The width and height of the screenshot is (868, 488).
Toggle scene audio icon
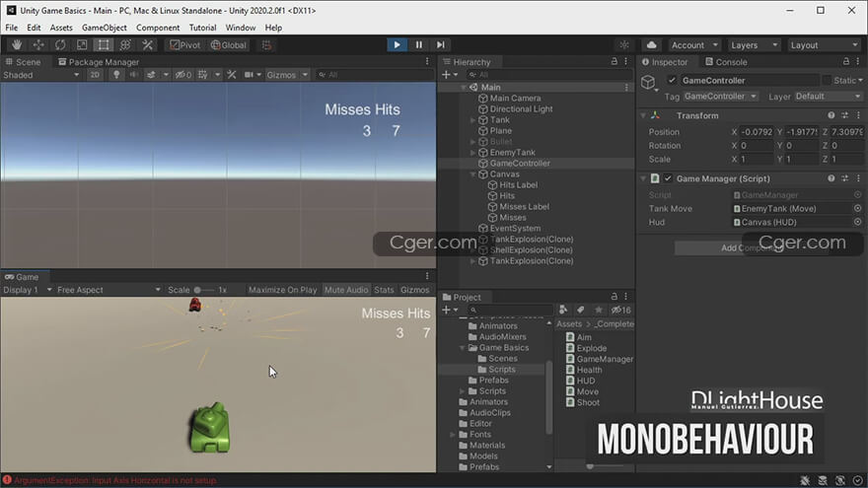coord(133,75)
